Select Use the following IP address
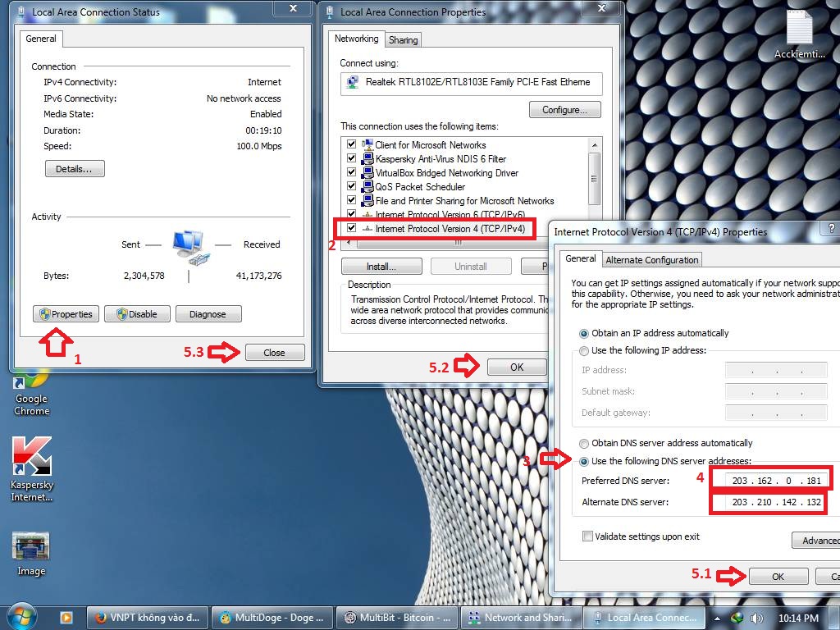The height and width of the screenshot is (630, 840). (x=584, y=351)
